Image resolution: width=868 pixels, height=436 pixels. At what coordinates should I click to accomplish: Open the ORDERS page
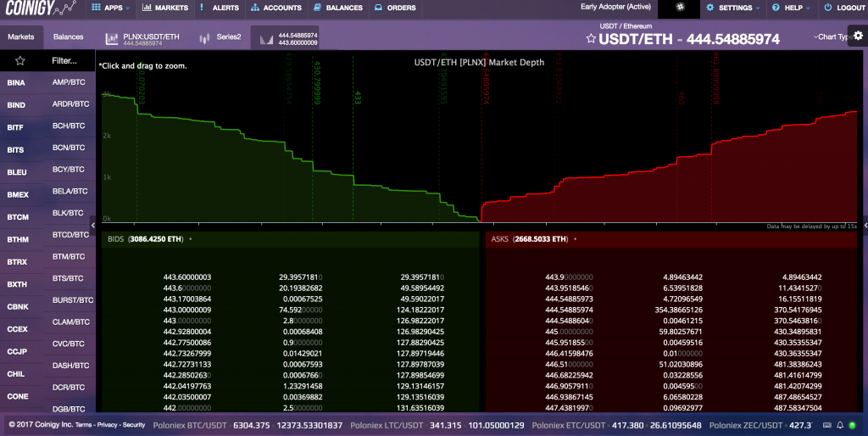click(395, 8)
